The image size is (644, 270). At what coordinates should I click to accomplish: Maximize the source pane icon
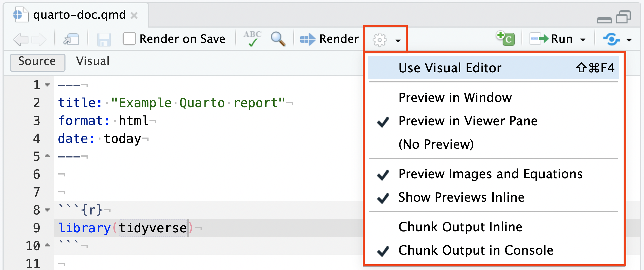[623, 17]
